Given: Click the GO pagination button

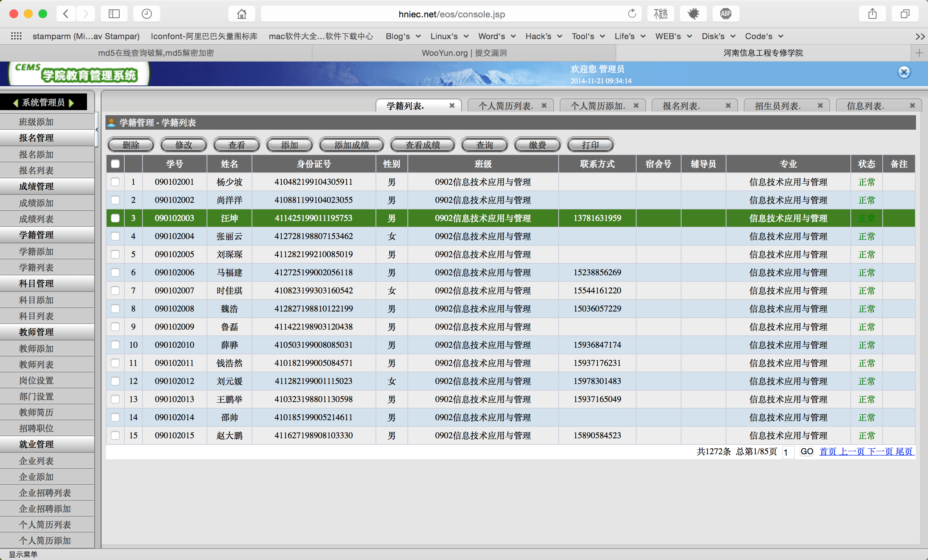Looking at the screenshot, I should pos(806,451).
